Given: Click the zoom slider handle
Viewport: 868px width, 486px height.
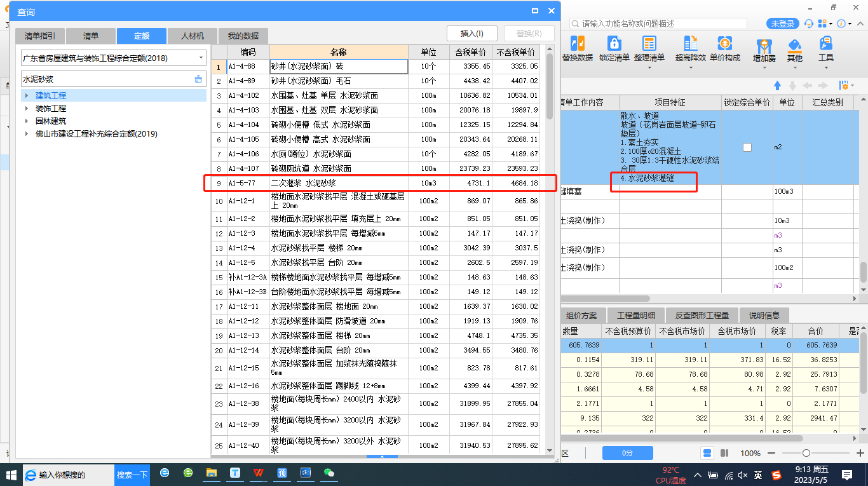Looking at the screenshot, I should [806, 453].
